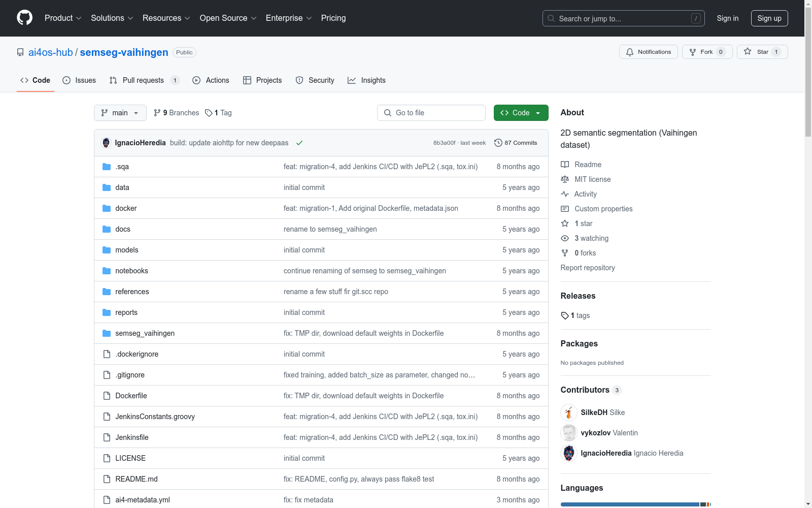Screen dimensions: 812x508
Task: Expand the Resources menu
Action: (166, 18)
